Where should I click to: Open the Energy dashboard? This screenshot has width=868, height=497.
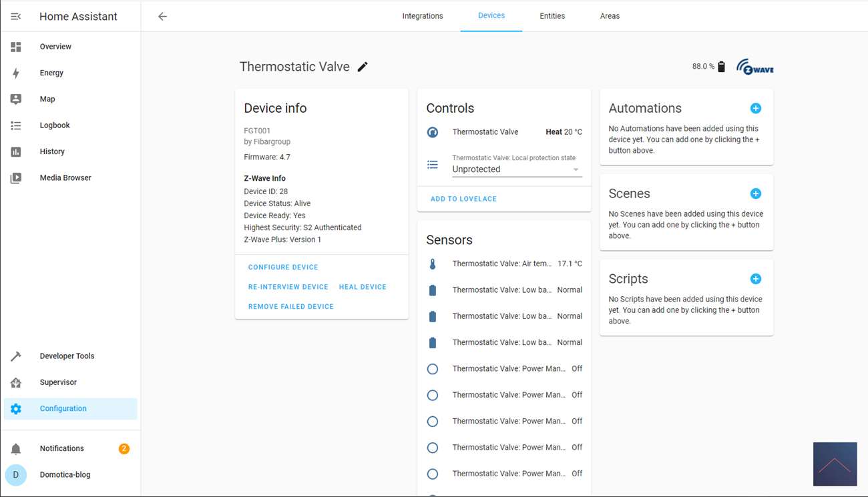pyautogui.click(x=51, y=73)
